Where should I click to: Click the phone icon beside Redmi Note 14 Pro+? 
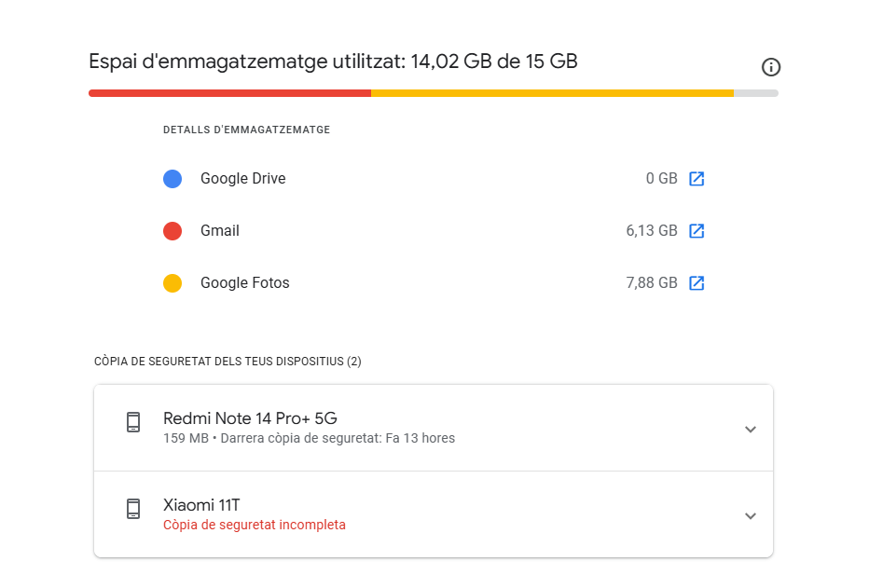tap(133, 422)
